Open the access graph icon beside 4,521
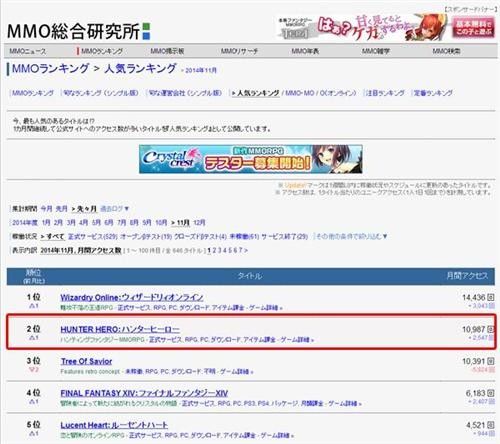The width and height of the screenshot is (500, 444). (x=491, y=425)
